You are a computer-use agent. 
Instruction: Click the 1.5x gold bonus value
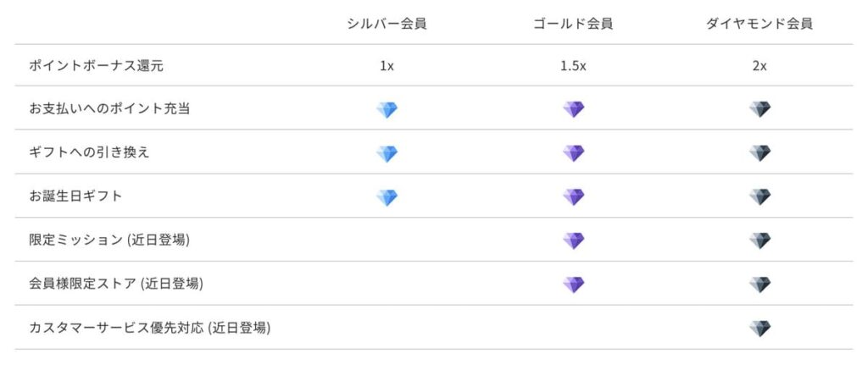[x=573, y=66]
